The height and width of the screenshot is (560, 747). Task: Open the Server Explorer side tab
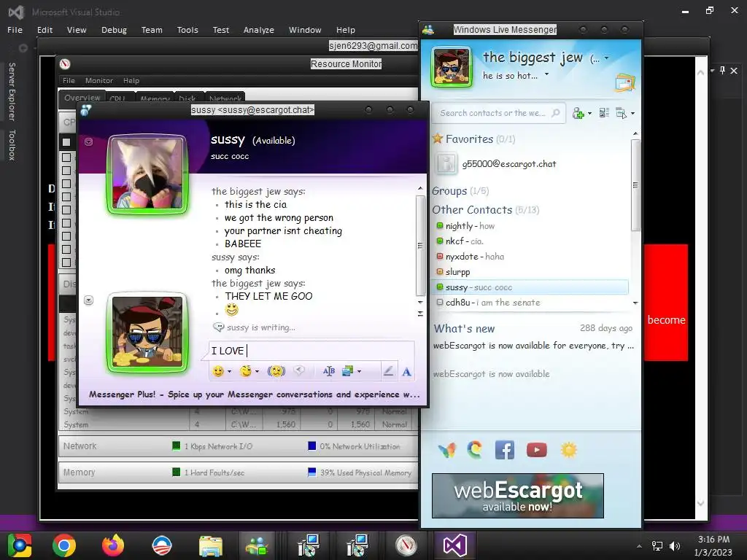click(12, 91)
